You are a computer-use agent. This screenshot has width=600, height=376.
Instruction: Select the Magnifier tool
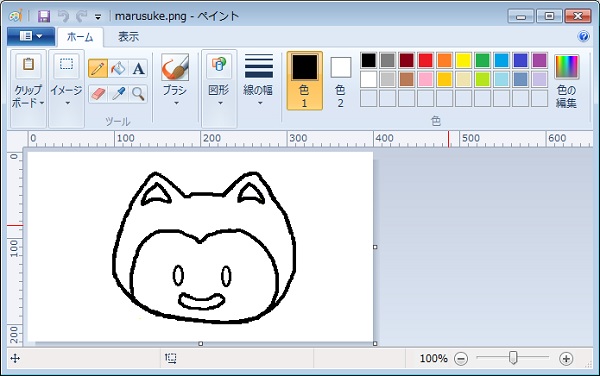[x=138, y=93]
